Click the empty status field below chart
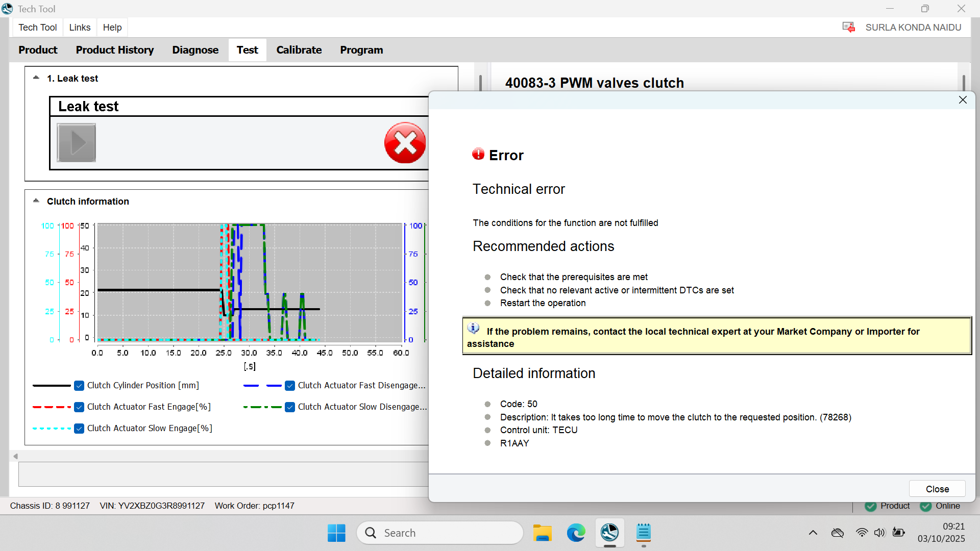980x551 pixels. (x=224, y=474)
